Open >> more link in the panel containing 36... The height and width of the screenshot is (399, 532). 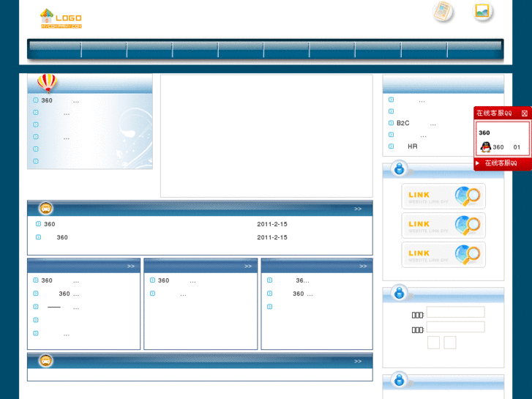[363, 266]
